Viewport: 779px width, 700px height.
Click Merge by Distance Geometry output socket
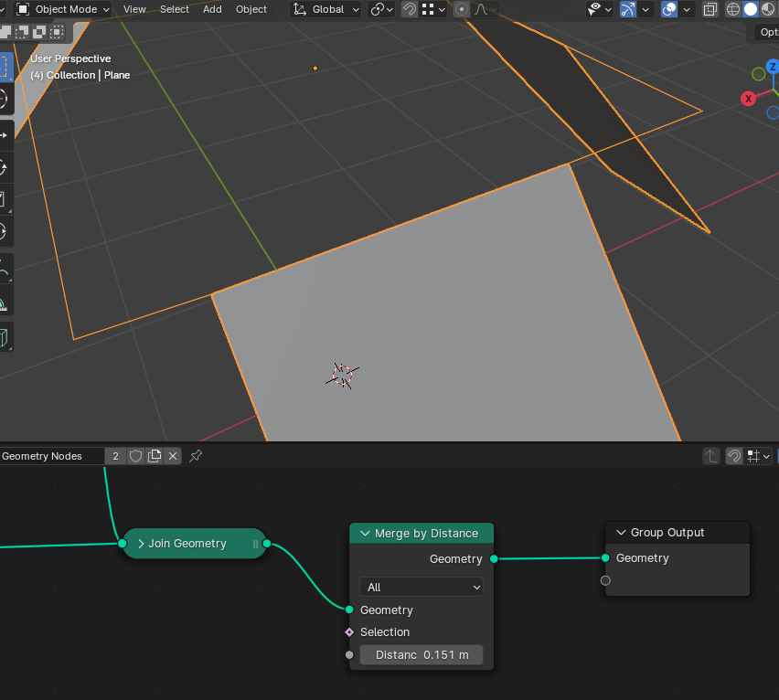pyautogui.click(x=494, y=559)
